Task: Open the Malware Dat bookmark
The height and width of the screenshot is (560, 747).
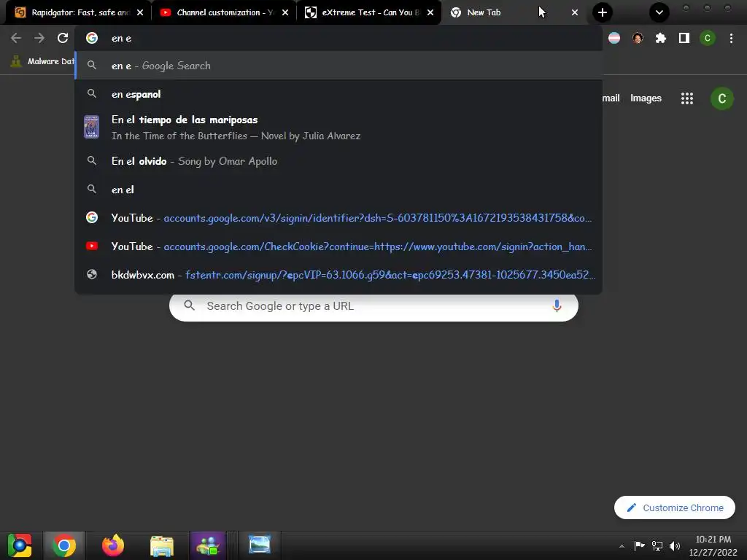Action: click(x=42, y=61)
